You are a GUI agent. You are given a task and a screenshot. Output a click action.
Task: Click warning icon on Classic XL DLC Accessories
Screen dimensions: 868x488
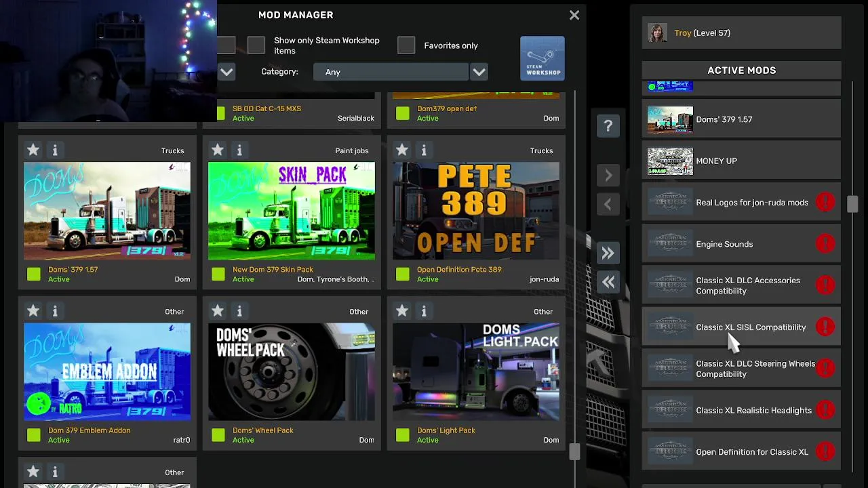pyautogui.click(x=825, y=285)
